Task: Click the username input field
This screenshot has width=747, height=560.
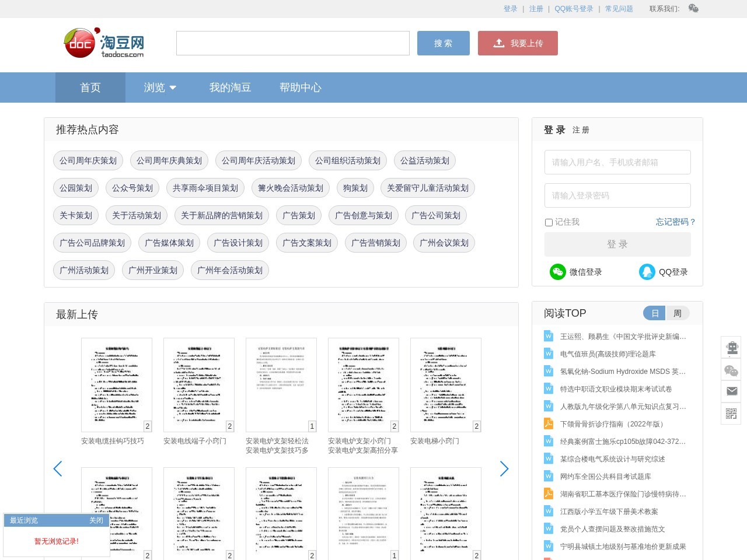Action: (617, 162)
